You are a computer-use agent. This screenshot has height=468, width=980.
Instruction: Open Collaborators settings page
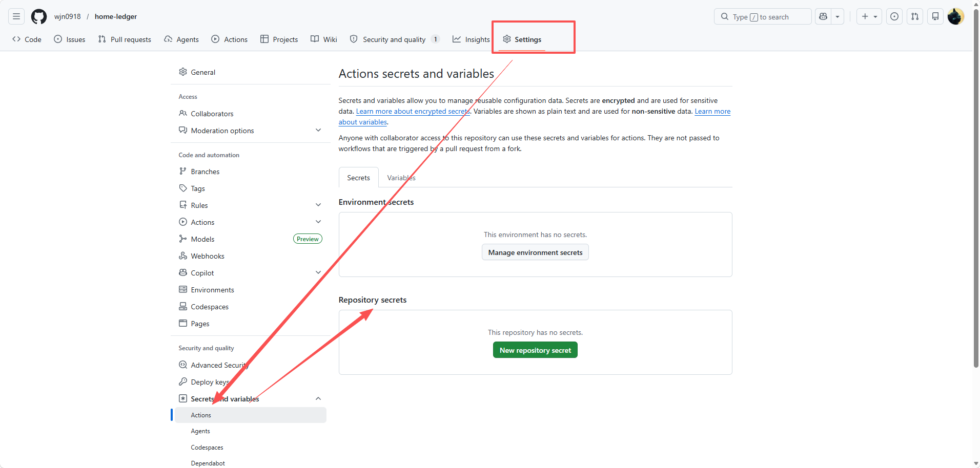(251, 114)
